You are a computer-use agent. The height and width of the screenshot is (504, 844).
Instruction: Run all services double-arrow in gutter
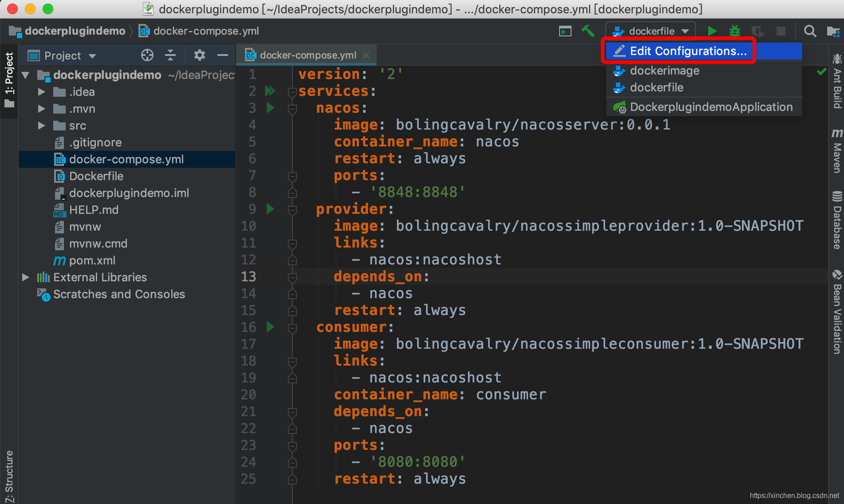point(270,91)
